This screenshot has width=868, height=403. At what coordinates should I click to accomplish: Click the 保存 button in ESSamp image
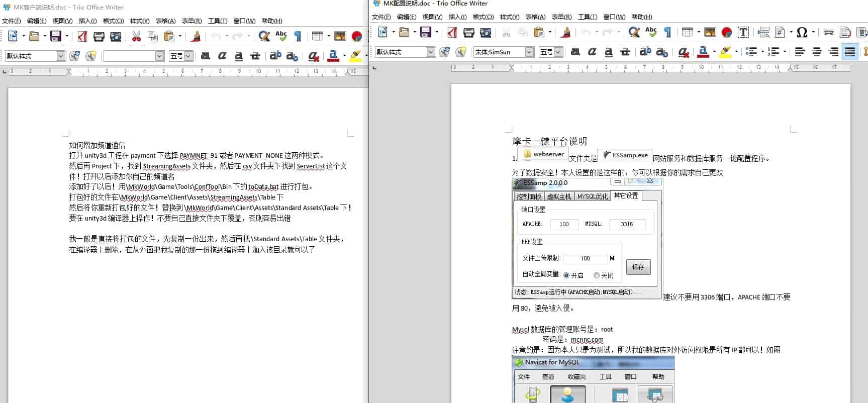(638, 267)
